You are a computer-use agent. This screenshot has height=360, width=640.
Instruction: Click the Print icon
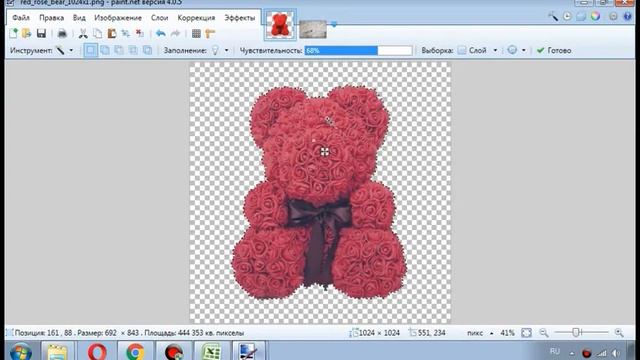pyautogui.click(x=62, y=33)
